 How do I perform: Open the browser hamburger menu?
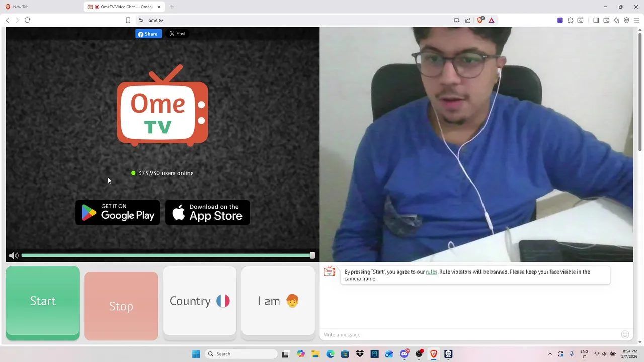coord(636,20)
